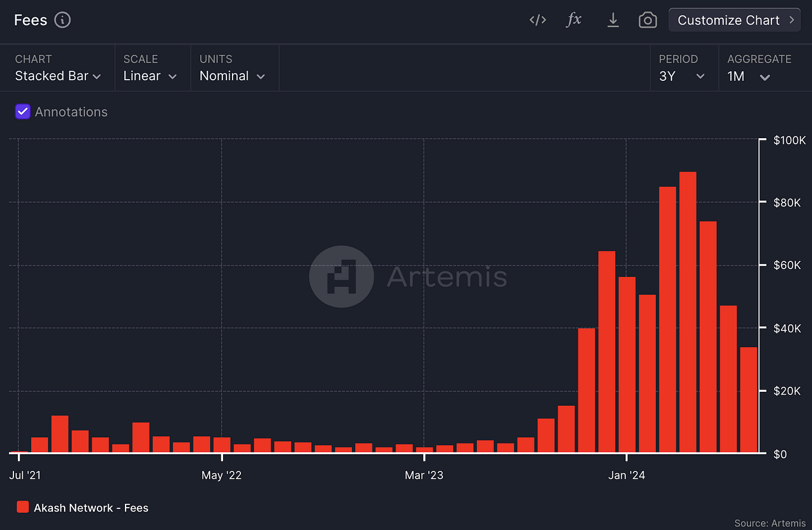The width and height of the screenshot is (812, 530).
Task: Click the Fees chart title
Action: pyautogui.click(x=31, y=20)
